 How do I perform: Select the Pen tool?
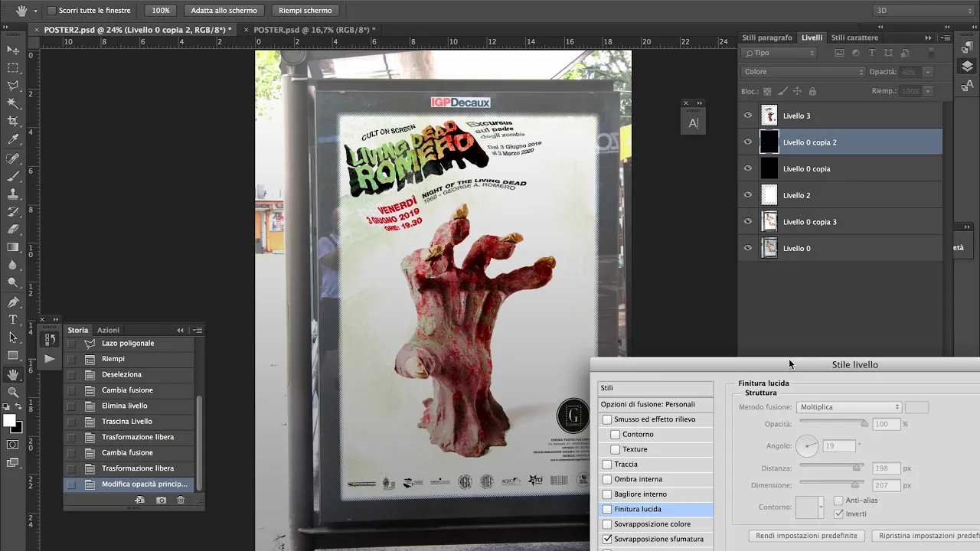[13, 302]
